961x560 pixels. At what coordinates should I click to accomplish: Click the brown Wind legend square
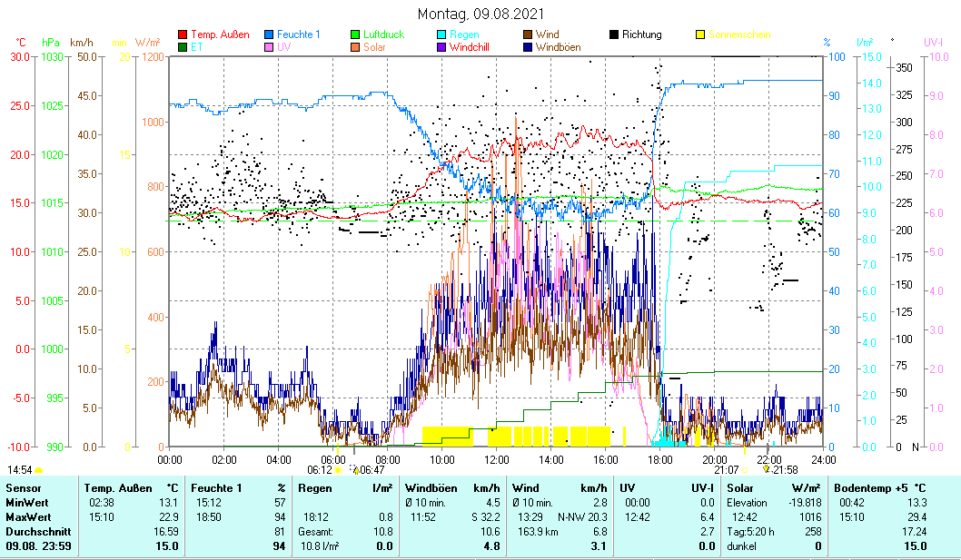527,34
